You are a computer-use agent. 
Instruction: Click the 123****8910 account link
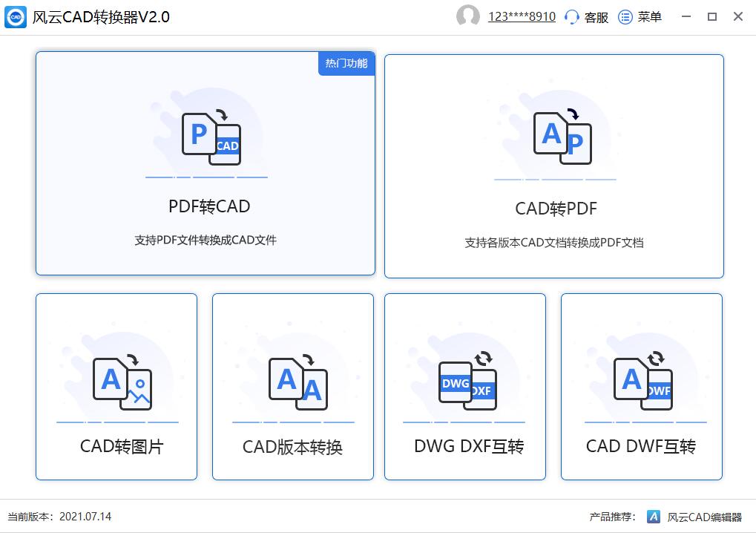(x=521, y=16)
